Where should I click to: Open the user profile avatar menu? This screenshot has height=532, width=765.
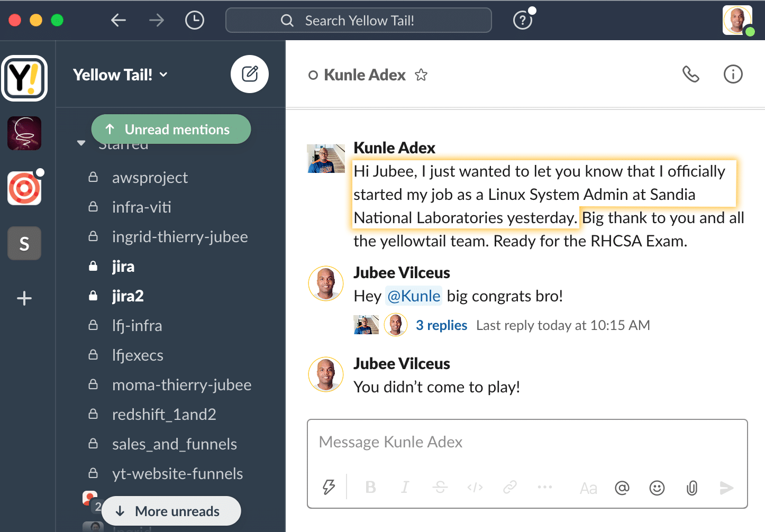click(x=737, y=21)
